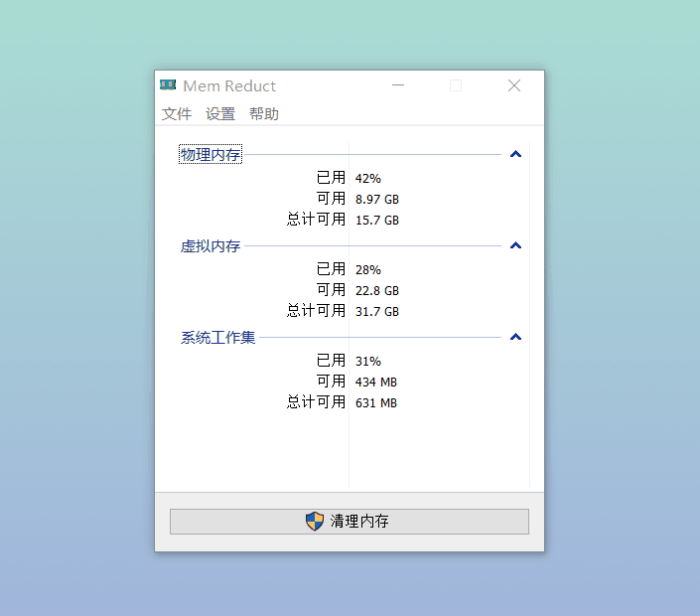Click virtual memory total value 31.7 GB
This screenshot has width=700, height=616.
377,311
